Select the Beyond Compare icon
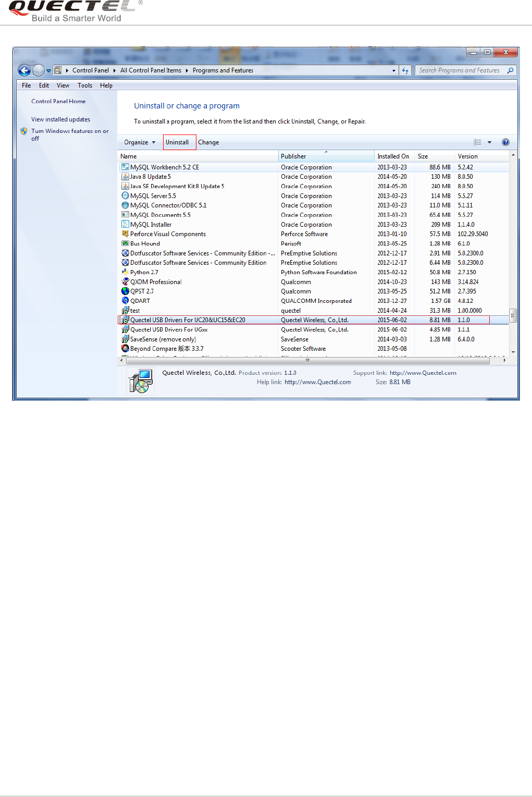Screen dimensions: 532x797 pyautogui.click(x=125, y=349)
